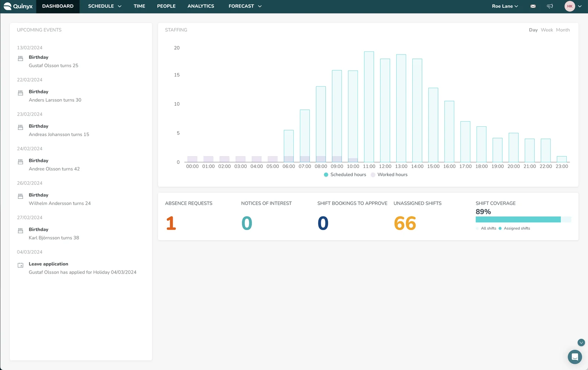The image size is (588, 370).
Task: Toggle Assigned shifts legend in Shift Coverage
Action: click(x=514, y=228)
